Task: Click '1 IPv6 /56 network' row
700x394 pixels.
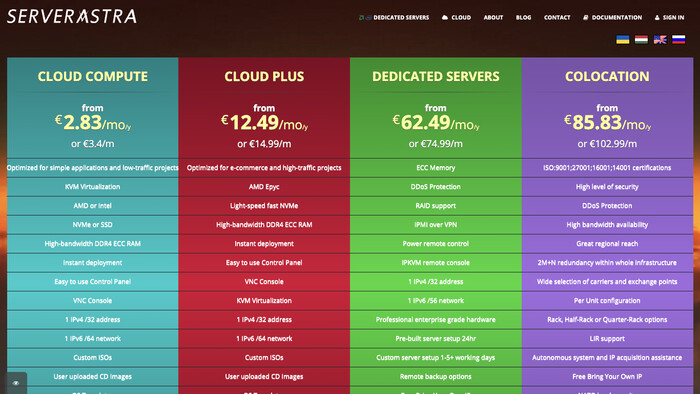Action: coord(436,301)
